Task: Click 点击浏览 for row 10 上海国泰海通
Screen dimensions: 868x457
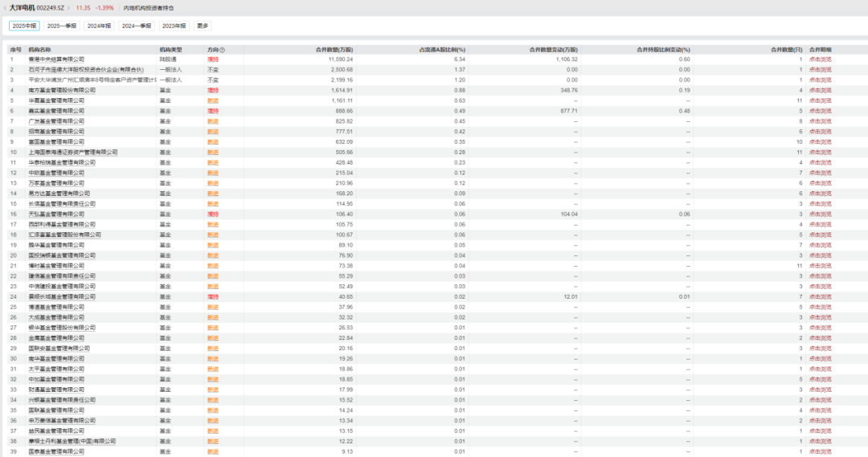Action: (x=820, y=152)
